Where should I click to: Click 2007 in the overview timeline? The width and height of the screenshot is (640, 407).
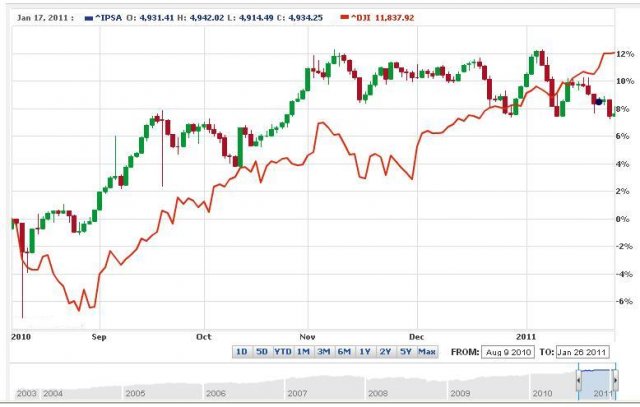[x=297, y=394]
